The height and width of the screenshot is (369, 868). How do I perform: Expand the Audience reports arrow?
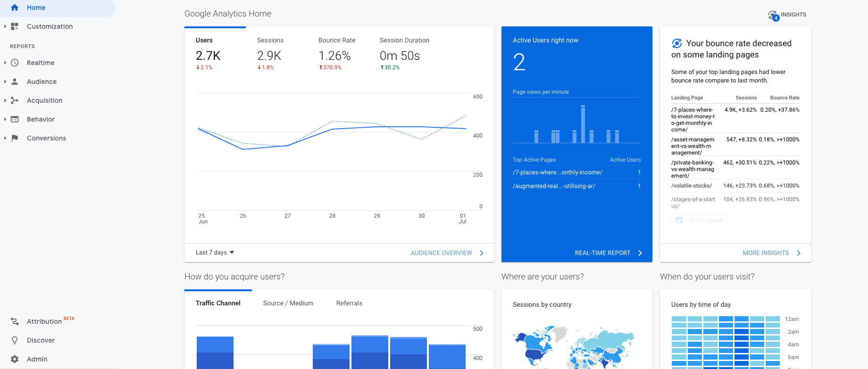pyautogui.click(x=5, y=82)
